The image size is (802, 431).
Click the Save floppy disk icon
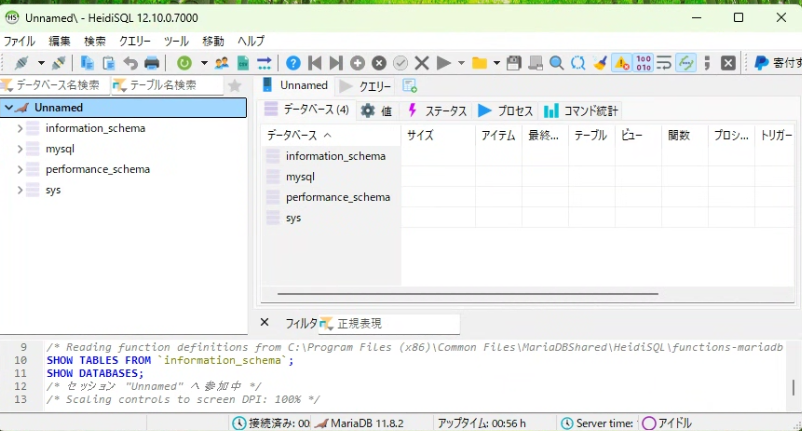point(514,63)
